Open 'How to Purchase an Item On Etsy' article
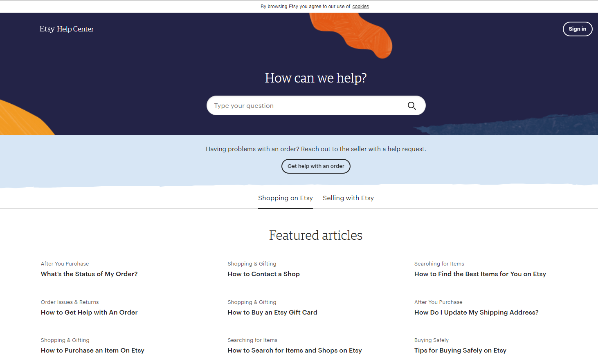The height and width of the screenshot is (364, 598). point(92,351)
